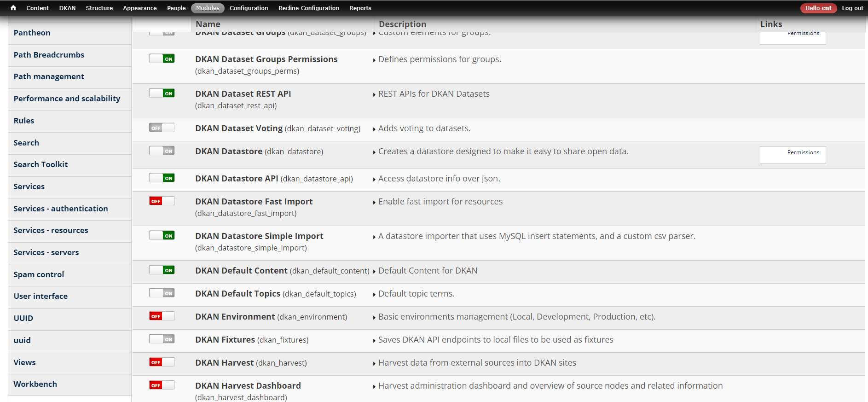
Task: Toggle the DKAN Default Topics switch
Action: (x=162, y=293)
